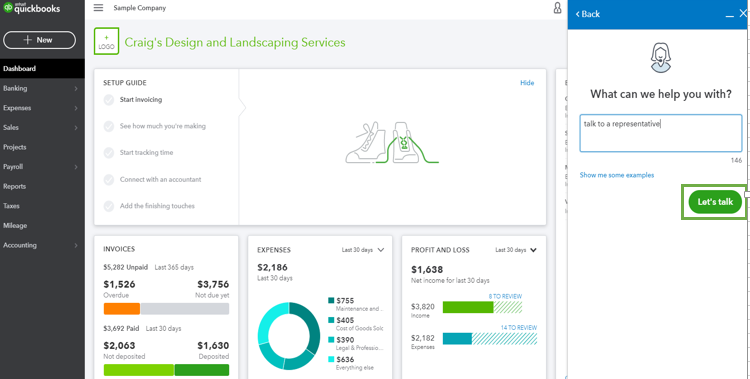
Task: Click the orange Overdue invoices bar
Action: (x=122, y=309)
